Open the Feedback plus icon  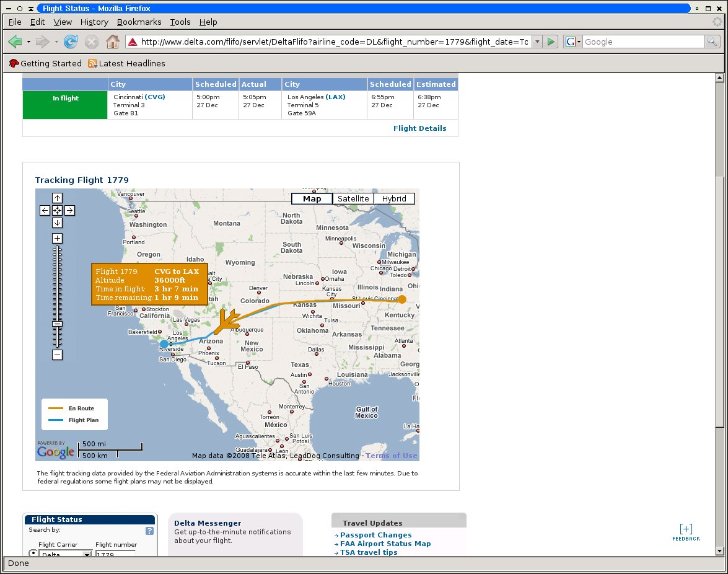coord(686,529)
